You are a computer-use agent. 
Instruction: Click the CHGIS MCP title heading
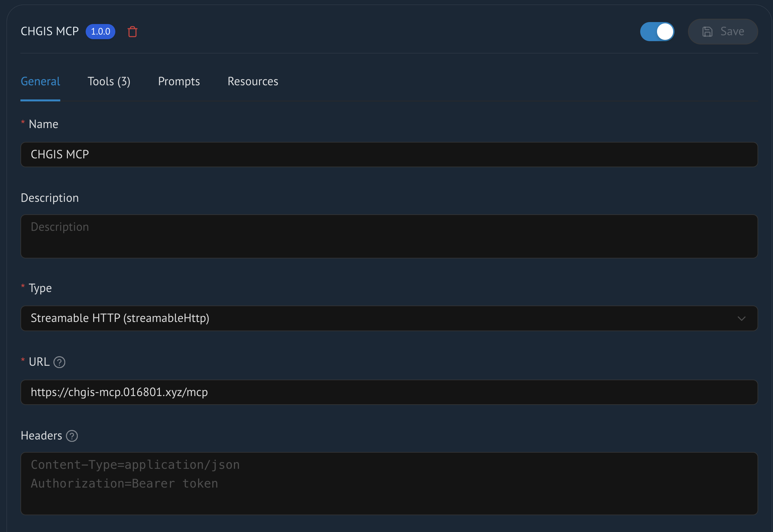(50, 31)
